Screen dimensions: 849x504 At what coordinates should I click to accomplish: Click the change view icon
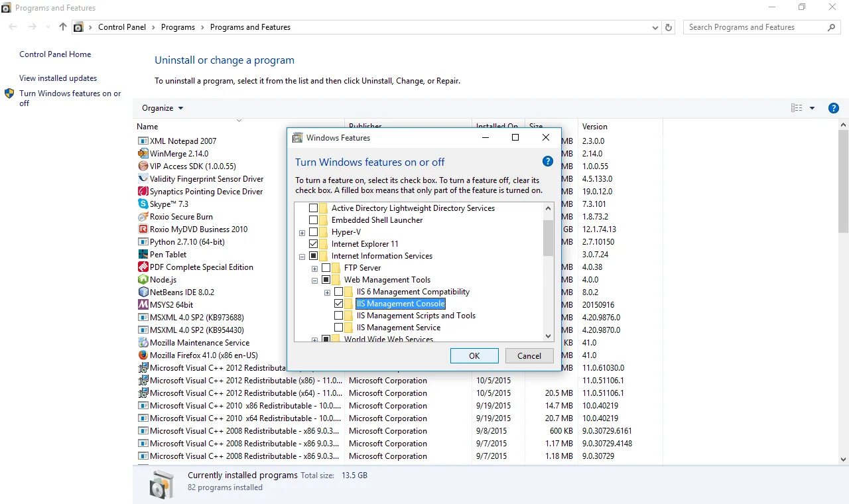[797, 108]
